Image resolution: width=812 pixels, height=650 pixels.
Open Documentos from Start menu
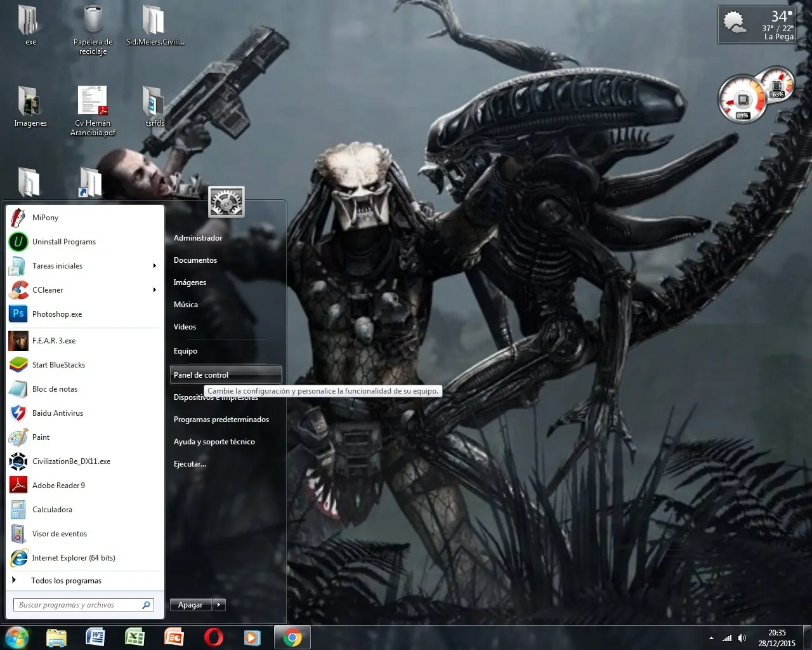click(195, 260)
